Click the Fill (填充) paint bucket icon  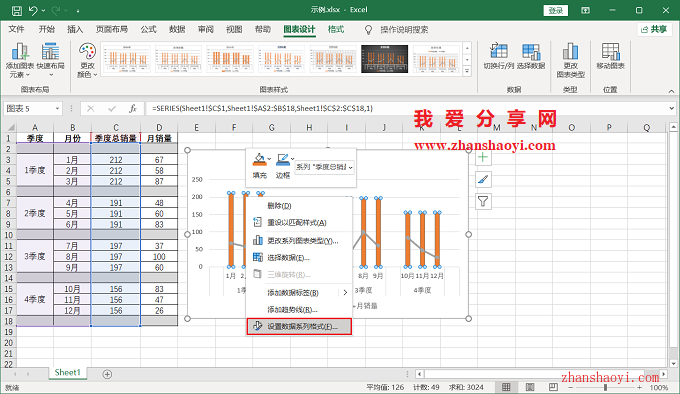click(x=259, y=160)
